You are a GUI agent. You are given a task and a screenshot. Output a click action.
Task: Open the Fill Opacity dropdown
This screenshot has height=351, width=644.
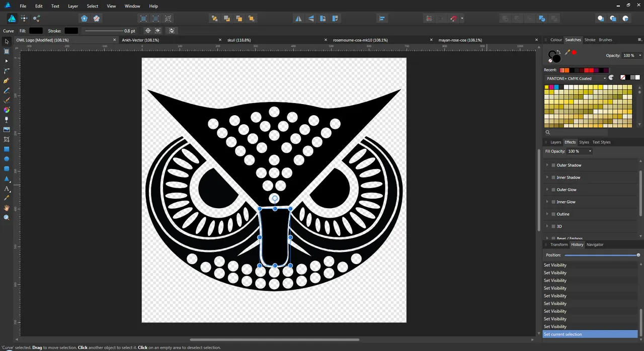(589, 151)
